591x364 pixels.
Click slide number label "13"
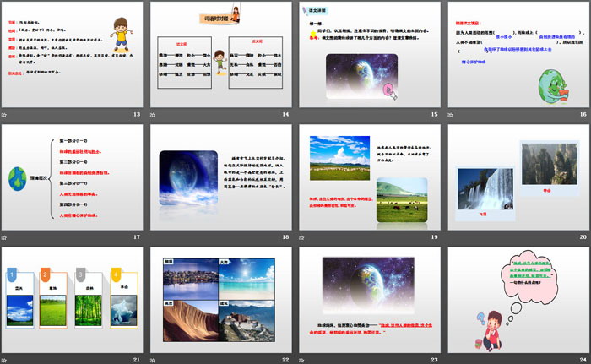click(x=137, y=114)
